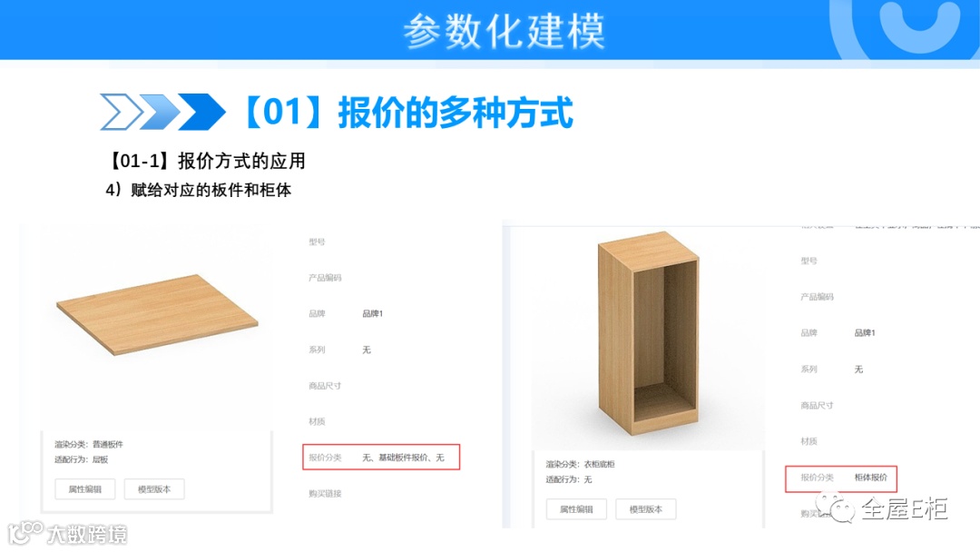The height and width of the screenshot is (552, 980).
Task: Open 模型版本 button under the flat board
Action: pyautogui.click(x=154, y=488)
